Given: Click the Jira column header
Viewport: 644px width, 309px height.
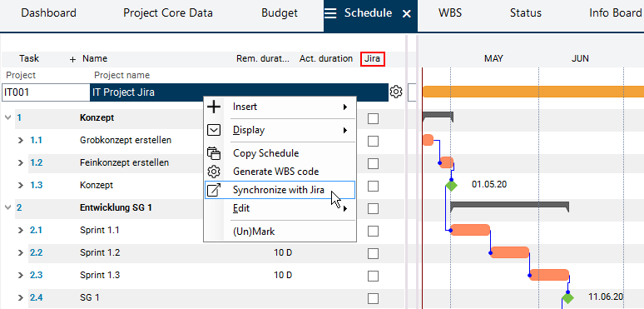Looking at the screenshot, I should click(373, 59).
